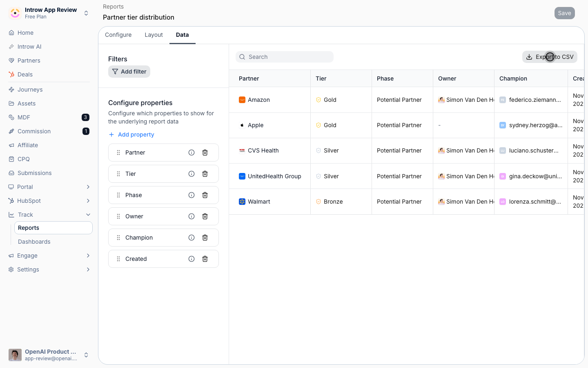Open the Introw App Review workspace switcher
Viewport: 588px width, 368px height.
(x=49, y=13)
